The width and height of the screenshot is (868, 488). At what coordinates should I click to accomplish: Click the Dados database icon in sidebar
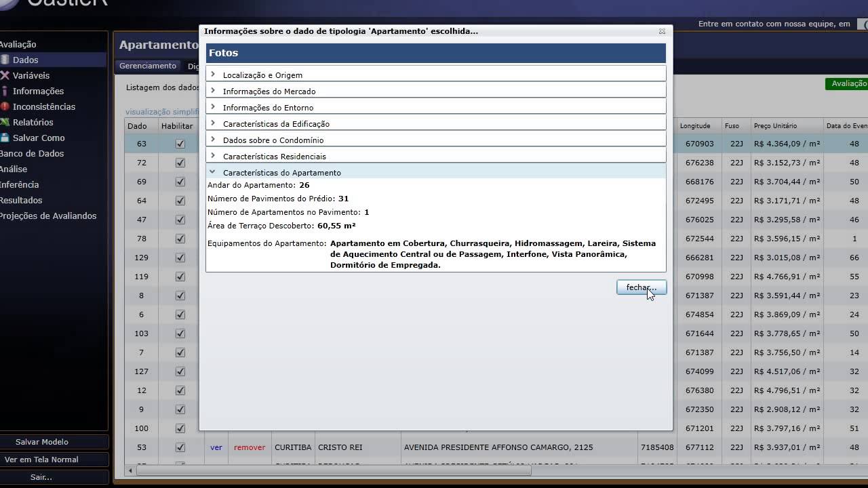coord(5,60)
